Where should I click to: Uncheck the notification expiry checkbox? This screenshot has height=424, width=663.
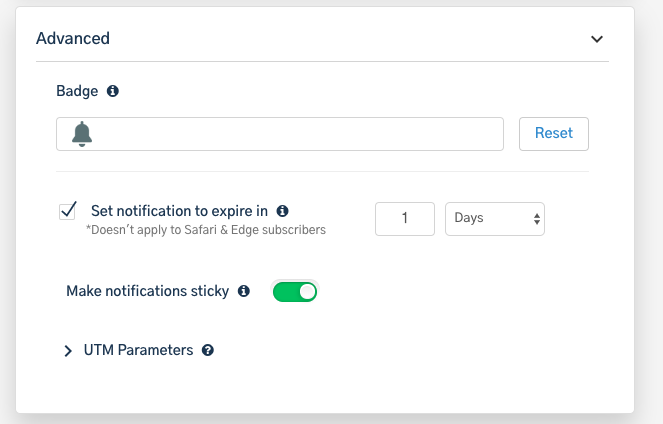(x=69, y=211)
